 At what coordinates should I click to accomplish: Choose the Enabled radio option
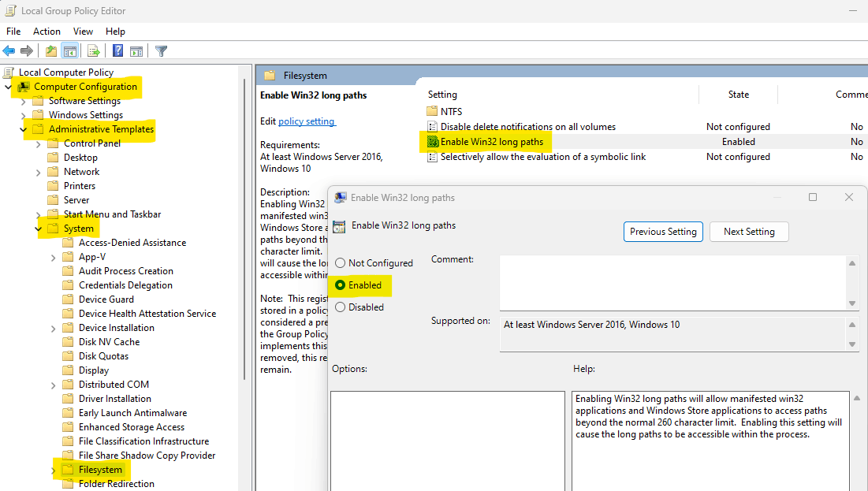coord(340,285)
